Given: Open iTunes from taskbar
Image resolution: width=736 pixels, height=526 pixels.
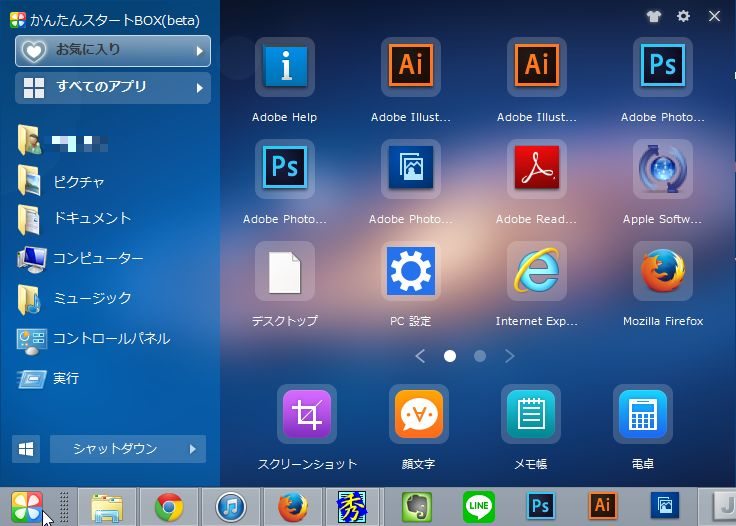Looking at the screenshot, I should point(230,507).
